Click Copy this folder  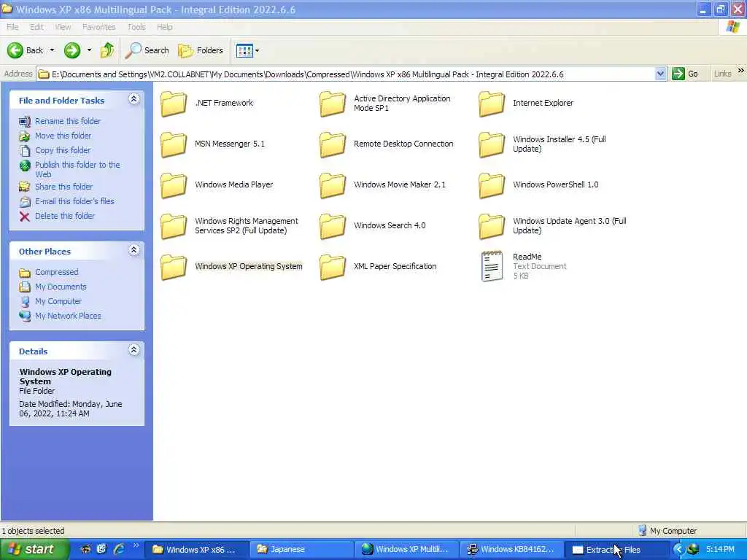63,150
